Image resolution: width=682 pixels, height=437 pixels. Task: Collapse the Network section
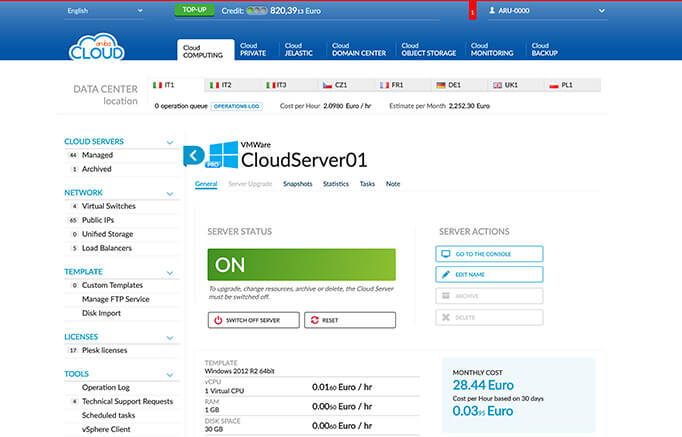pyautogui.click(x=170, y=193)
